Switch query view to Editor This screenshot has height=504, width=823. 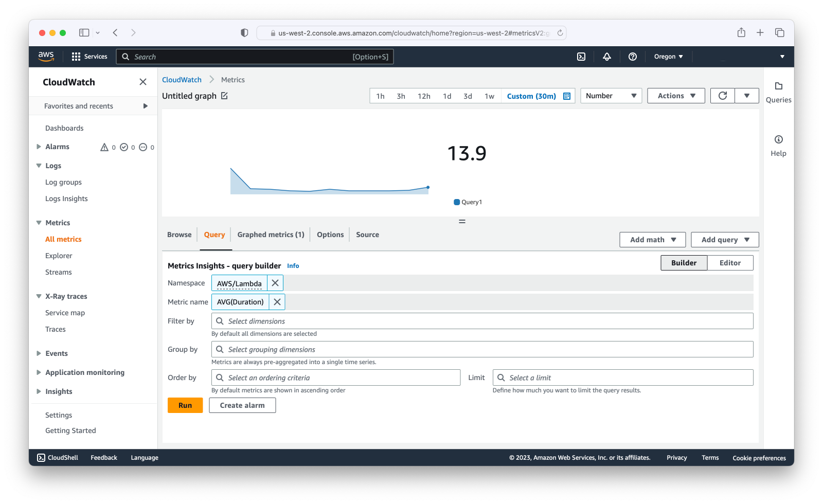(730, 263)
